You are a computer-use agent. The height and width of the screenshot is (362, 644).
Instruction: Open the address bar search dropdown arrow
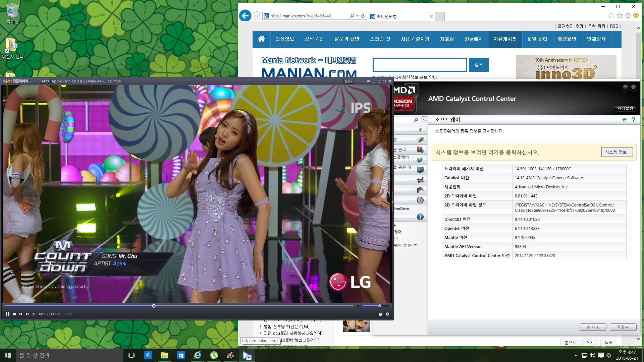357,16
